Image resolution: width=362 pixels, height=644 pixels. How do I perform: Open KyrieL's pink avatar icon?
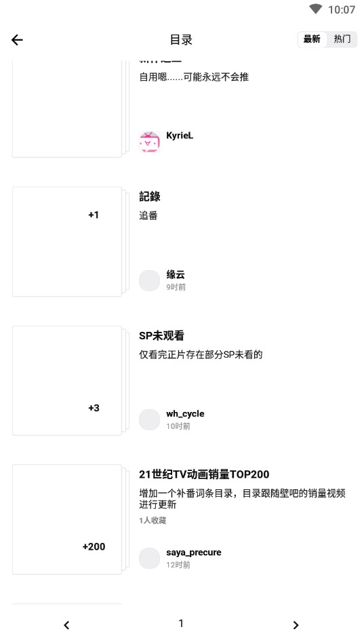tap(149, 142)
